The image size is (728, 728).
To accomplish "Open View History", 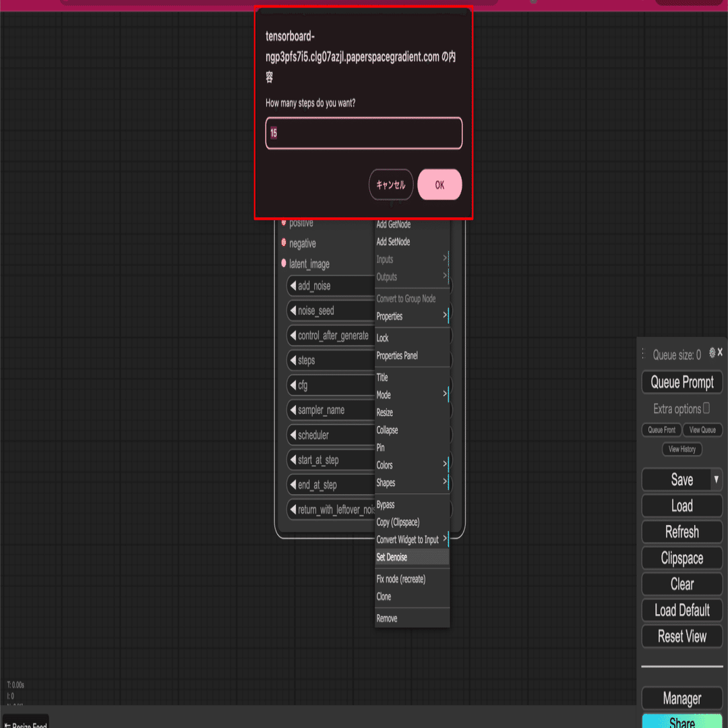I will click(x=681, y=449).
